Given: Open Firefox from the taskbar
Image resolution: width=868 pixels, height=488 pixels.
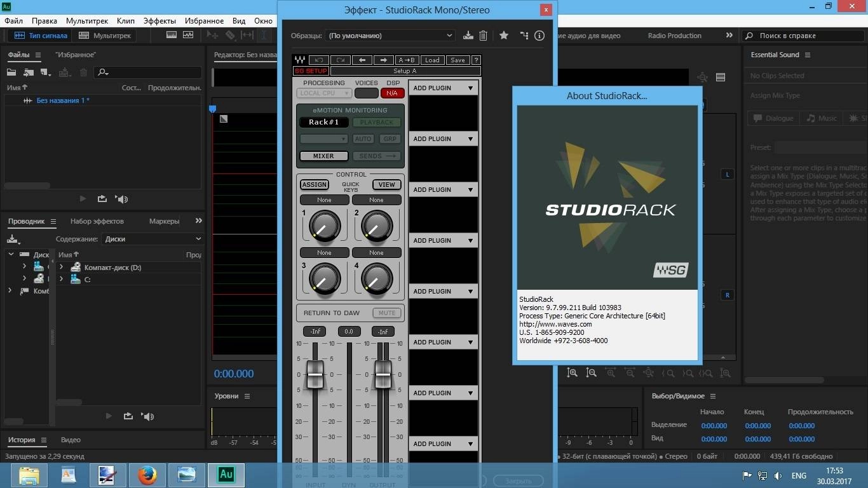Looking at the screenshot, I should [147, 475].
